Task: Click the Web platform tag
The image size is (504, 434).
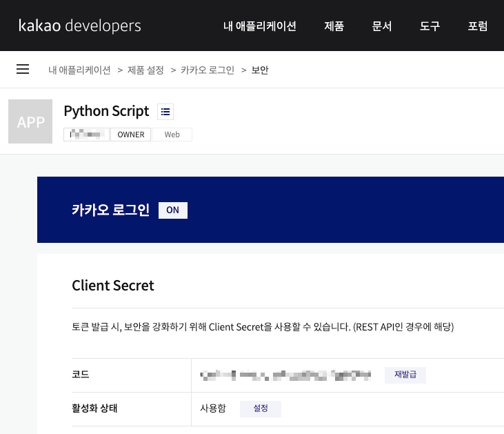Action: [172, 135]
